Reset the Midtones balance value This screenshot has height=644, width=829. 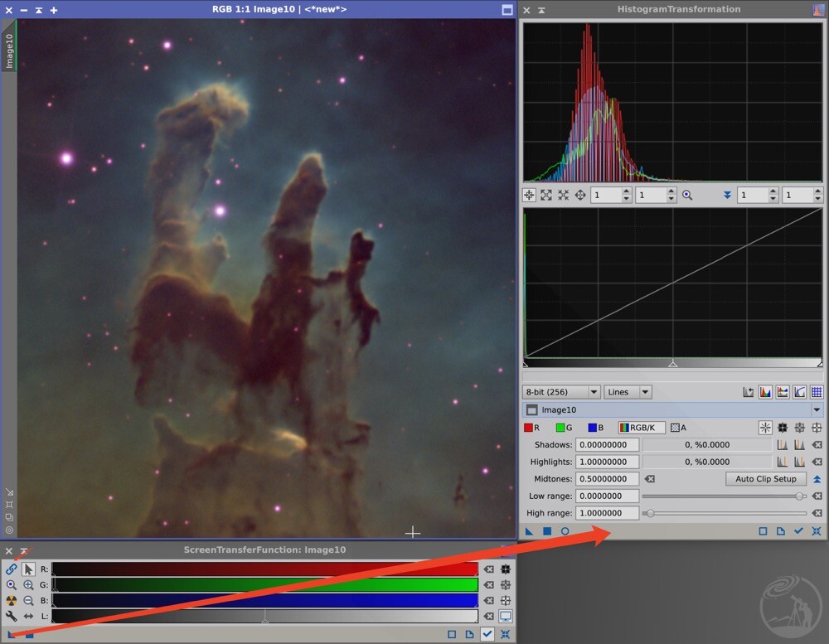point(650,478)
